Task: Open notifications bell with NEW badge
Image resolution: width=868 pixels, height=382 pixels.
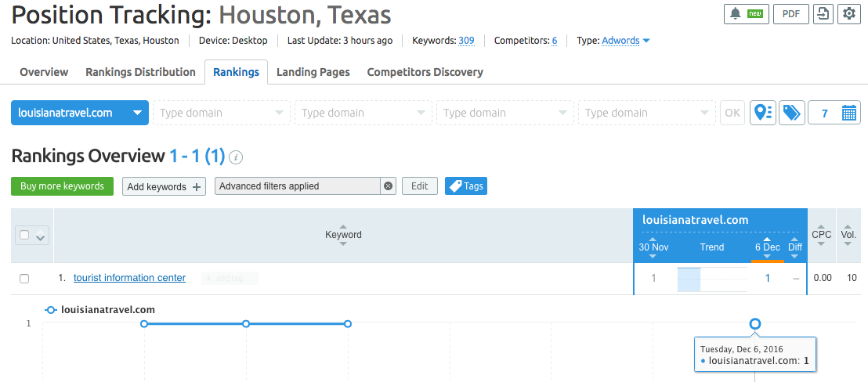Action: tap(747, 14)
